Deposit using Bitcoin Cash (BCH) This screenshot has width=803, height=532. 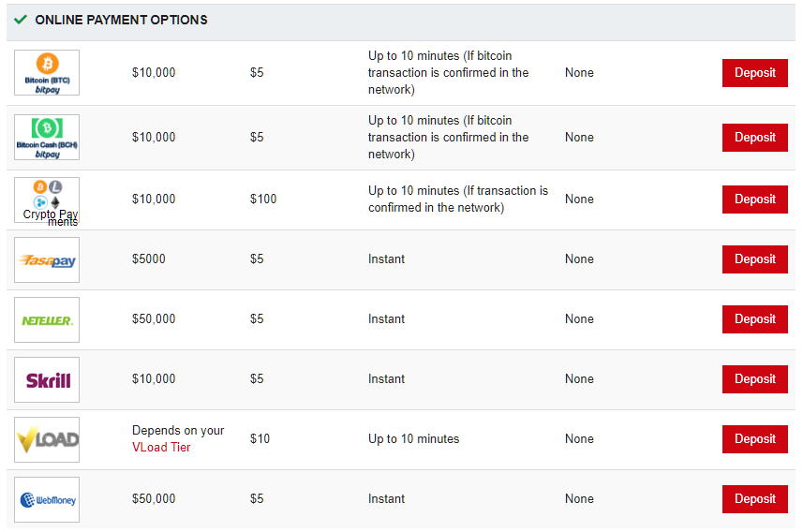(755, 138)
